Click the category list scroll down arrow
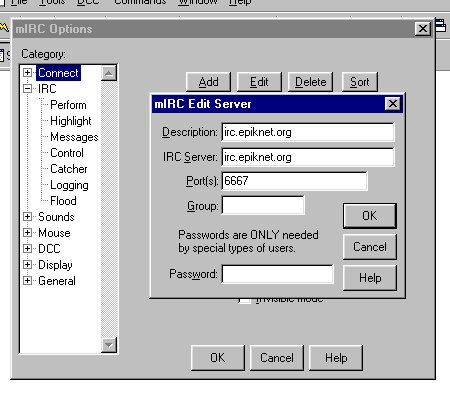450x396 pixels. tap(109, 345)
